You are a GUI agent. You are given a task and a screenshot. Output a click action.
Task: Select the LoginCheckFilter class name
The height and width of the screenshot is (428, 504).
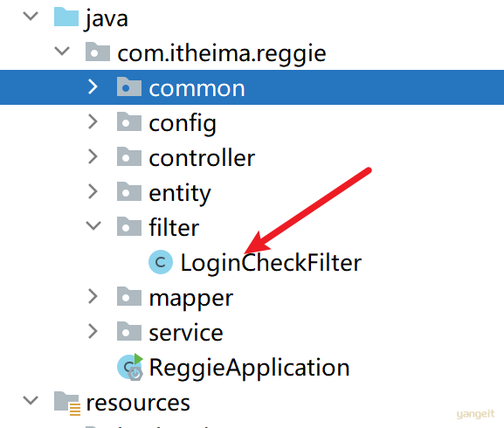click(x=271, y=263)
